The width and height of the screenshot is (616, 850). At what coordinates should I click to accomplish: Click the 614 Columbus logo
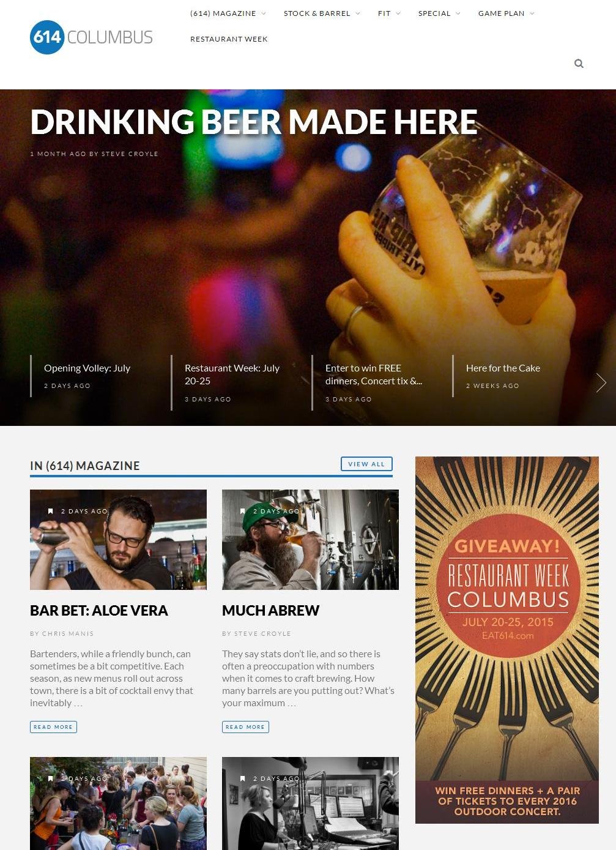(x=91, y=37)
